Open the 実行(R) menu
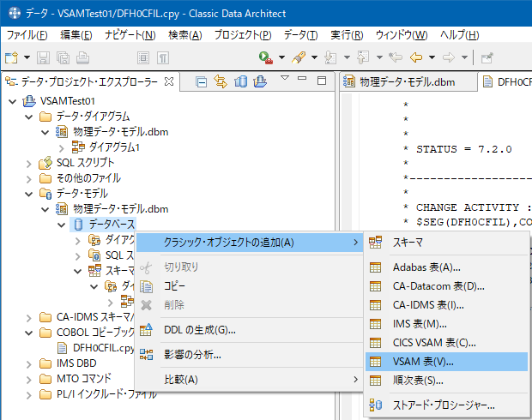The width and height of the screenshot is (532, 420). pos(347,35)
